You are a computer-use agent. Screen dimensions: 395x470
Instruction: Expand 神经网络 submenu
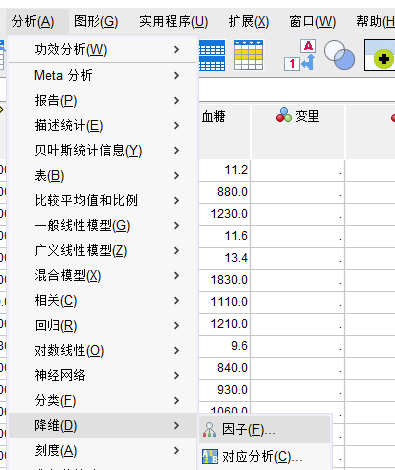(x=102, y=376)
